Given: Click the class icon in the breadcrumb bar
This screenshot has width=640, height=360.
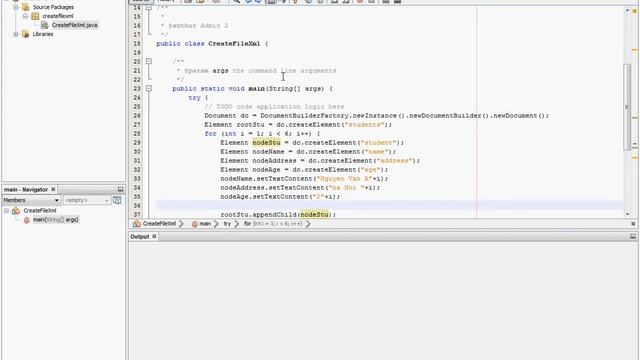Looking at the screenshot, I should (137, 224).
